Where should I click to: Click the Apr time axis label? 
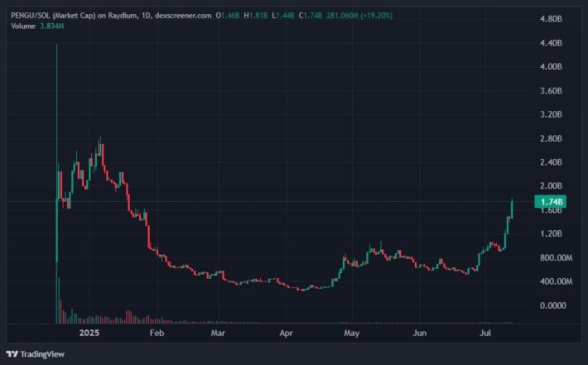click(x=286, y=333)
